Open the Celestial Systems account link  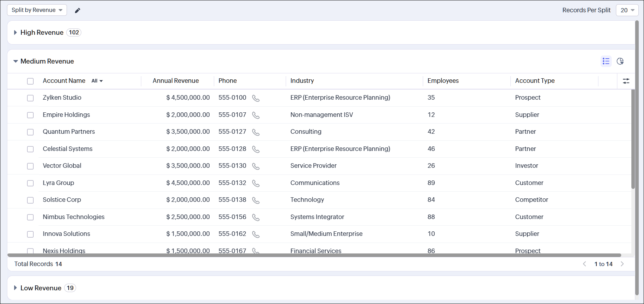tap(68, 149)
